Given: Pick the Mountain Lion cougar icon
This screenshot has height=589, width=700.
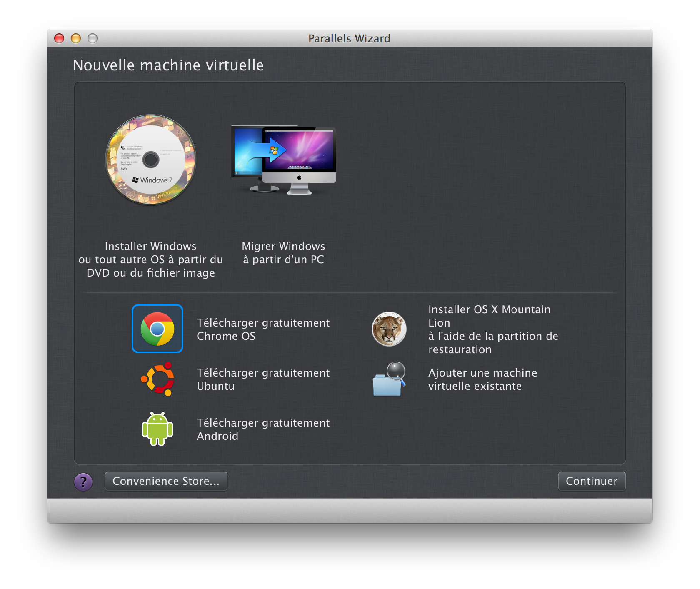Looking at the screenshot, I should (389, 329).
